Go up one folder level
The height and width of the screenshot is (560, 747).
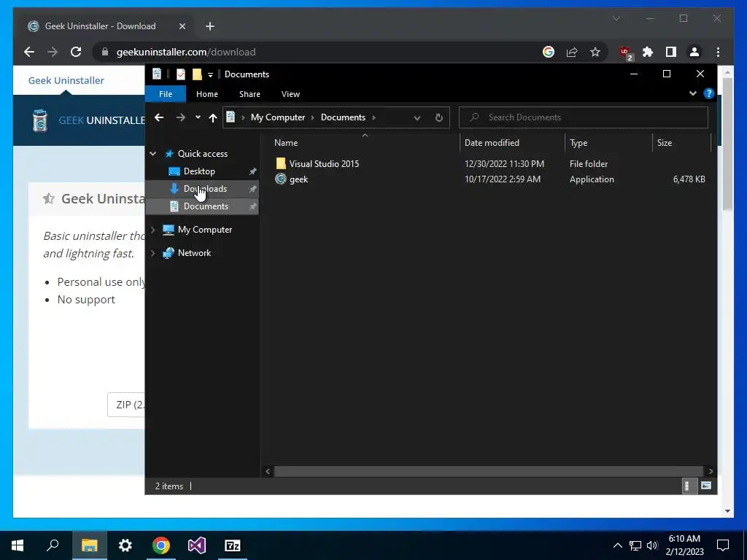click(x=212, y=117)
